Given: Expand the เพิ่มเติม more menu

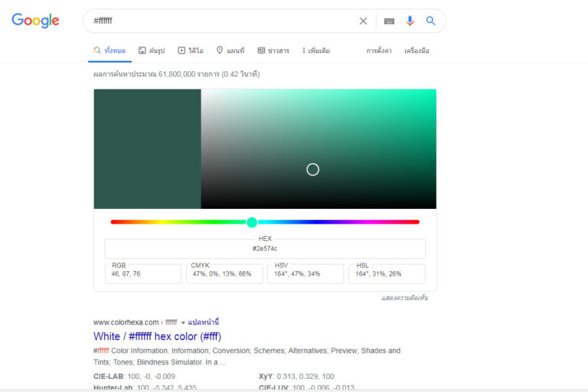Looking at the screenshot, I should [315, 51].
